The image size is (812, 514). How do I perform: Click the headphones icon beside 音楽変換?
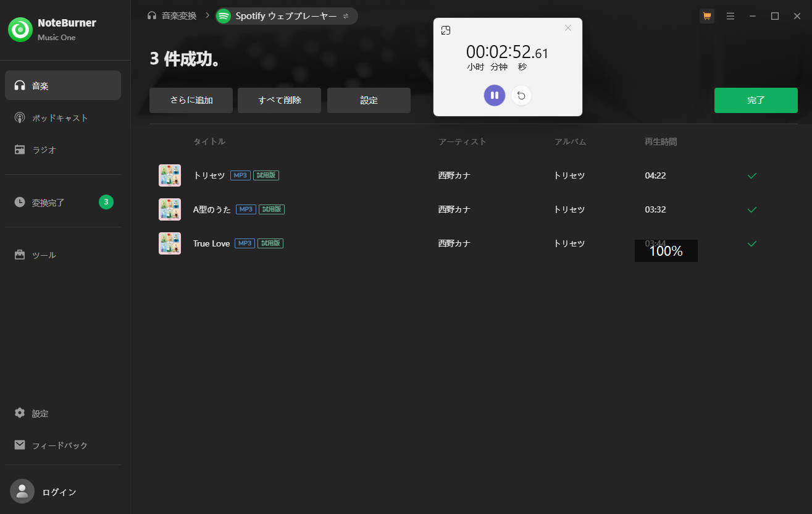(152, 15)
